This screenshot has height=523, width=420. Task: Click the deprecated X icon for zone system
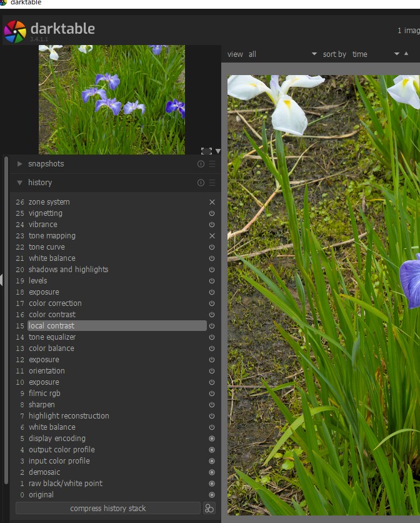[212, 202]
